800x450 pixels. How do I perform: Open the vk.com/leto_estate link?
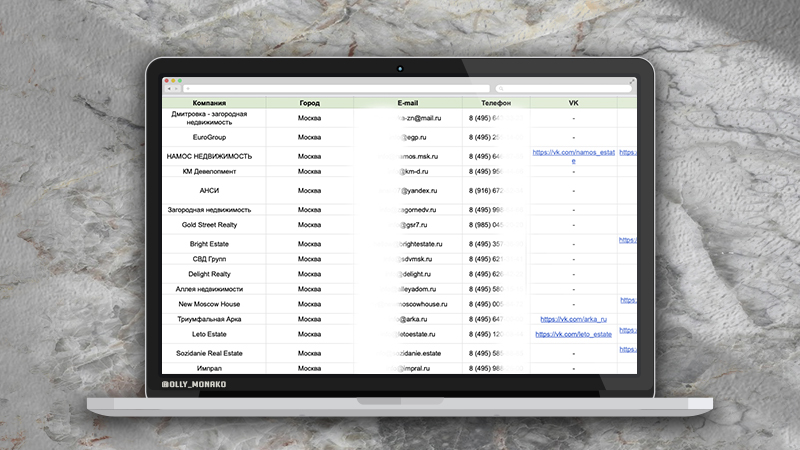[573, 334]
